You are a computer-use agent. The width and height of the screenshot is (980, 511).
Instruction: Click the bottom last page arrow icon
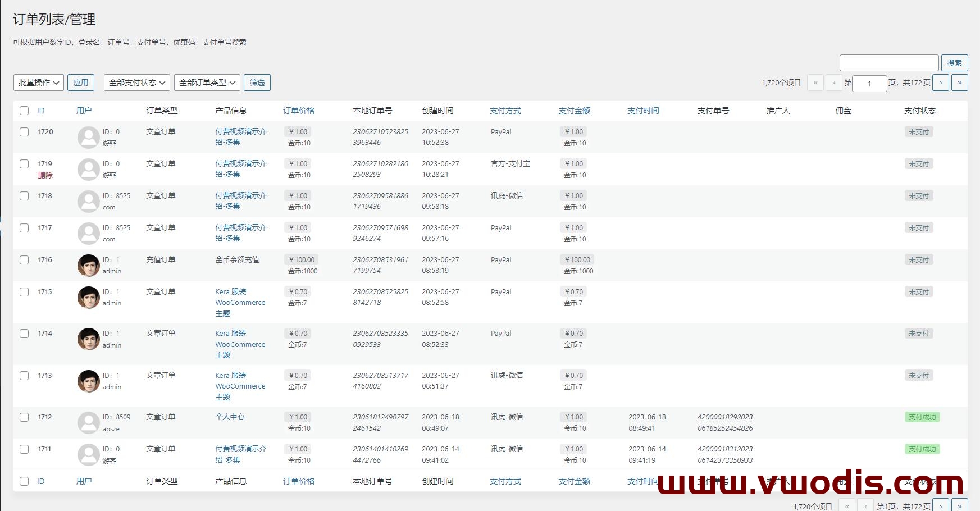[x=960, y=504]
